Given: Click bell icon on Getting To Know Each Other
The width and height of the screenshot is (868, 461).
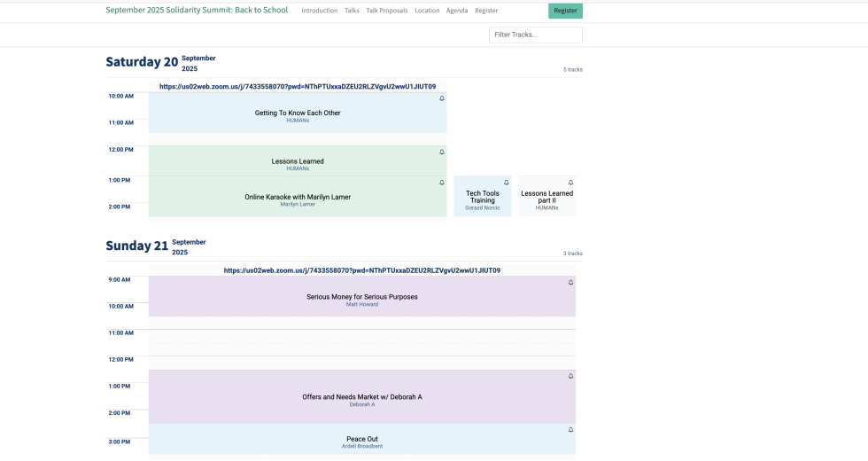Looking at the screenshot, I should pos(442,98).
